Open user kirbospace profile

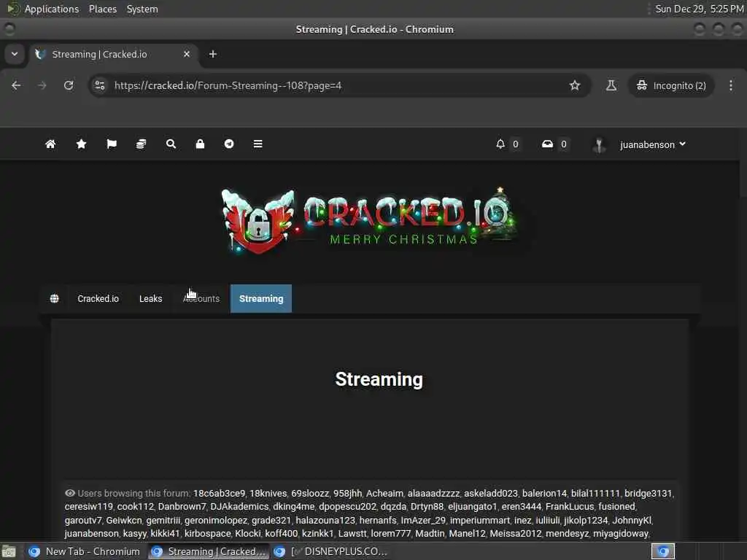(x=208, y=533)
